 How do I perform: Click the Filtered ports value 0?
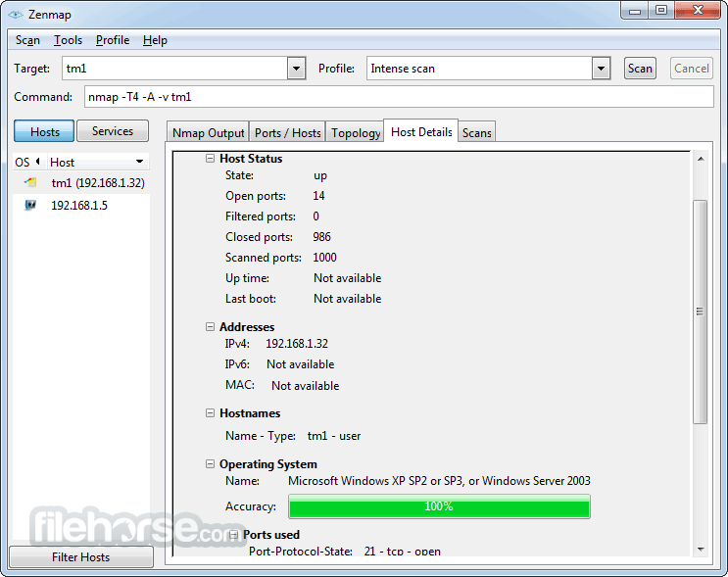click(315, 216)
